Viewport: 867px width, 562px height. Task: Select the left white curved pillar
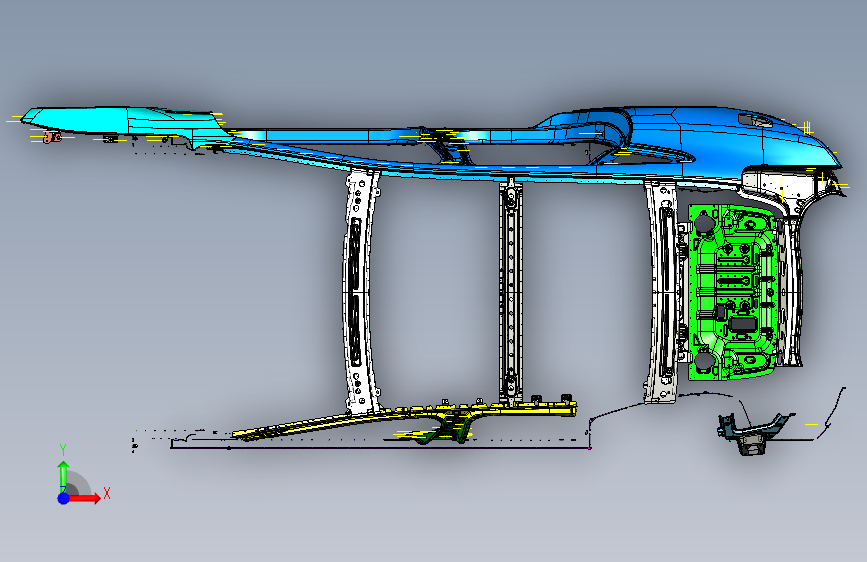[x=360, y=292]
